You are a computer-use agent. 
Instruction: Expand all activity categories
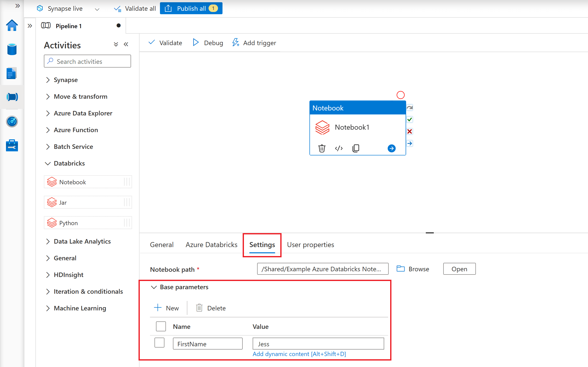(x=116, y=44)
